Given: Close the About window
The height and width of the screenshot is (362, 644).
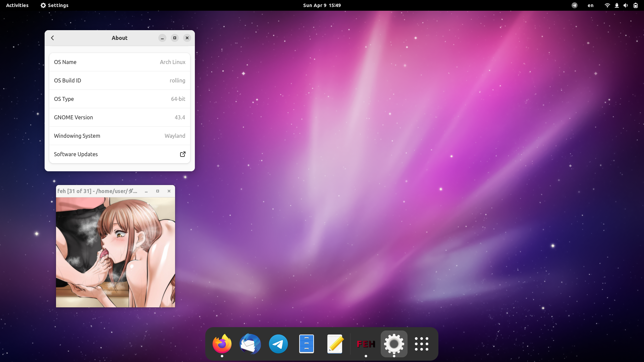Looking at the screenshot, I should click(187, 38).
